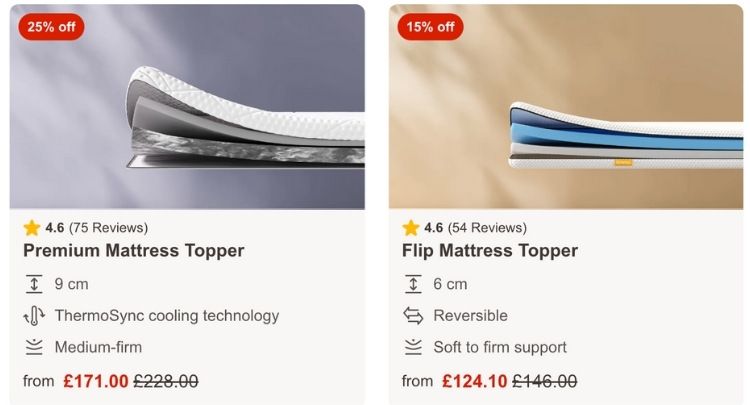
Task: Click the star rating icon for Flip Mattress Topper
Action: click(411, 227)
